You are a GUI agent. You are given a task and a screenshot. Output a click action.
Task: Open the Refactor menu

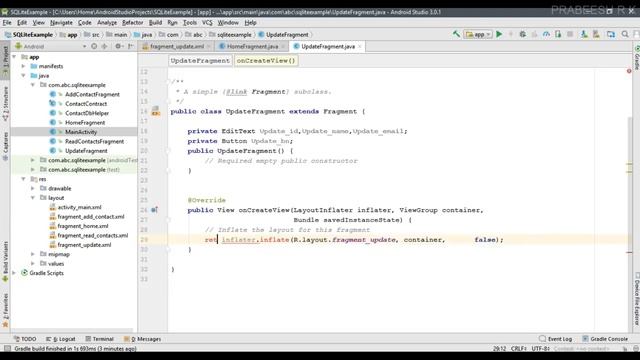click(133, 22)
